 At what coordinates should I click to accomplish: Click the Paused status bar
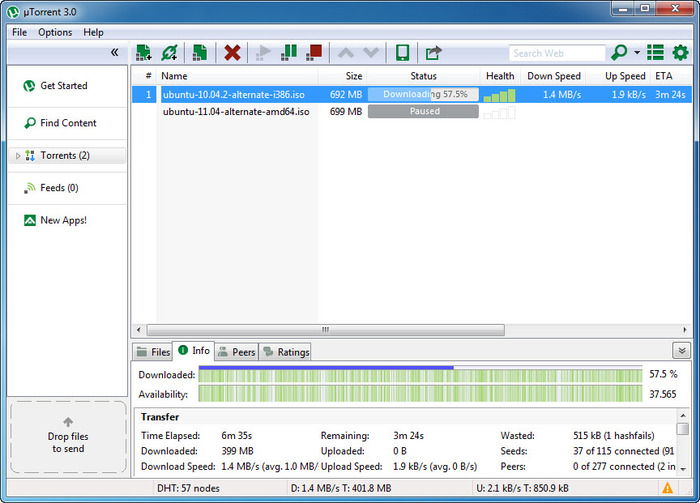click(x=423, y=111)
